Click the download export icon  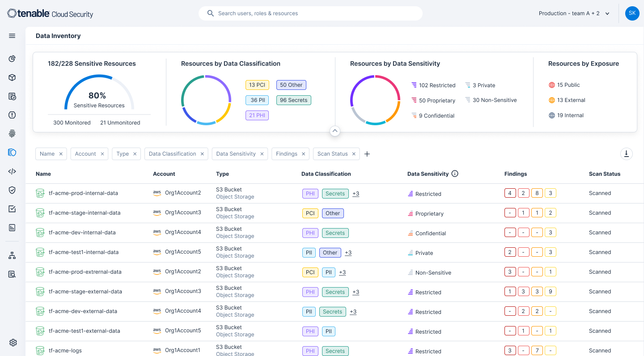coord(626,154)
